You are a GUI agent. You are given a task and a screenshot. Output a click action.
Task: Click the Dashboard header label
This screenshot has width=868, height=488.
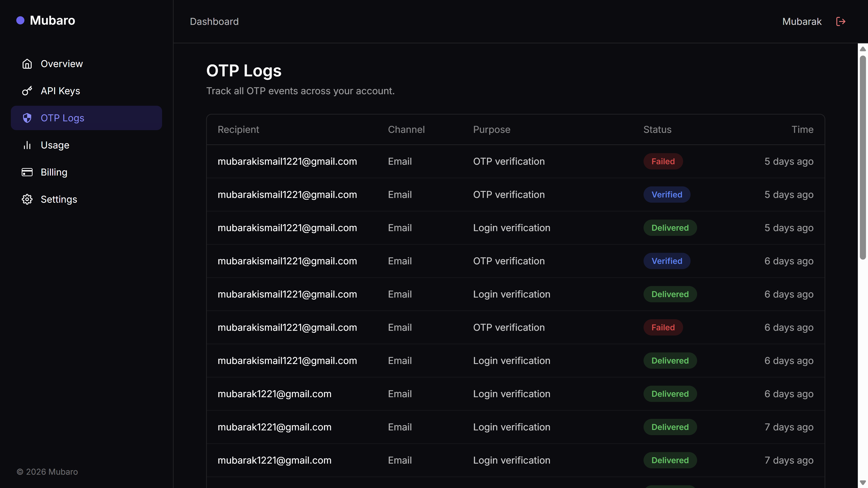[x=214, y=21]
